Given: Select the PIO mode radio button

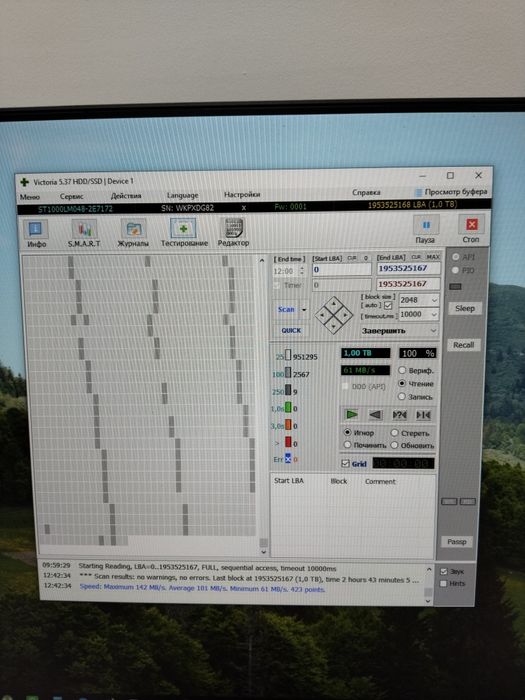Looking at the screenshot, I should 456,270.
